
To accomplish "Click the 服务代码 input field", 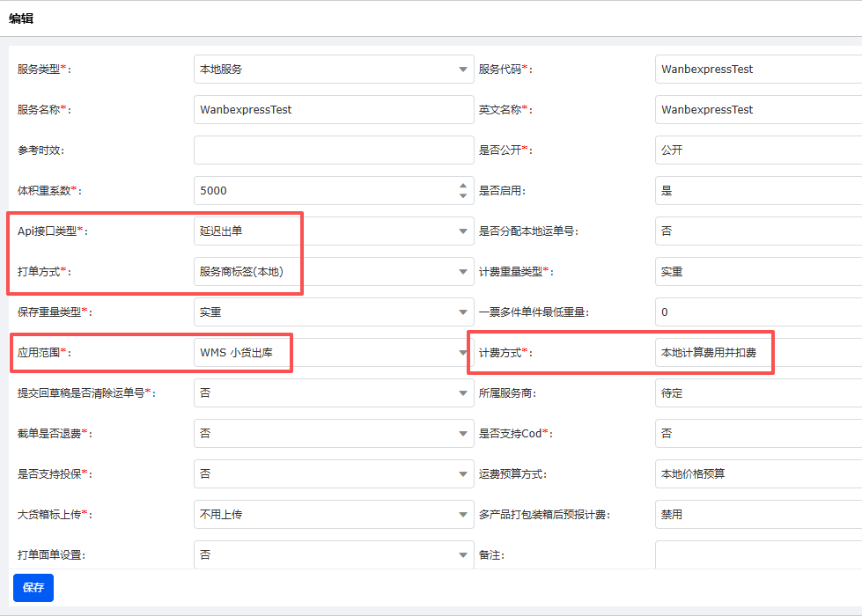I will (757, 70).
